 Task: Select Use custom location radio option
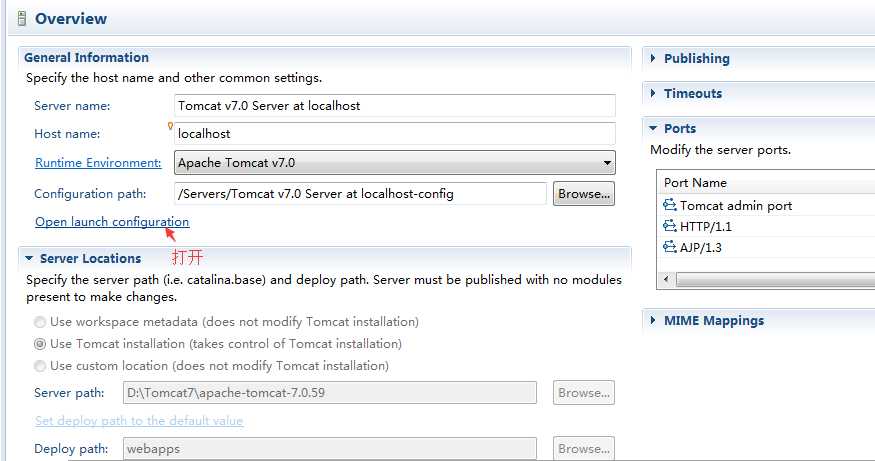pos(40,366)
